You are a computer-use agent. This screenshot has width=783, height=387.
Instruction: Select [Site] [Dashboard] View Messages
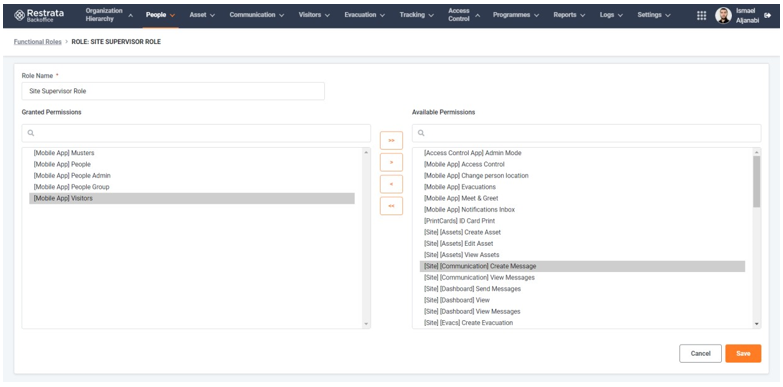[582, 312]
